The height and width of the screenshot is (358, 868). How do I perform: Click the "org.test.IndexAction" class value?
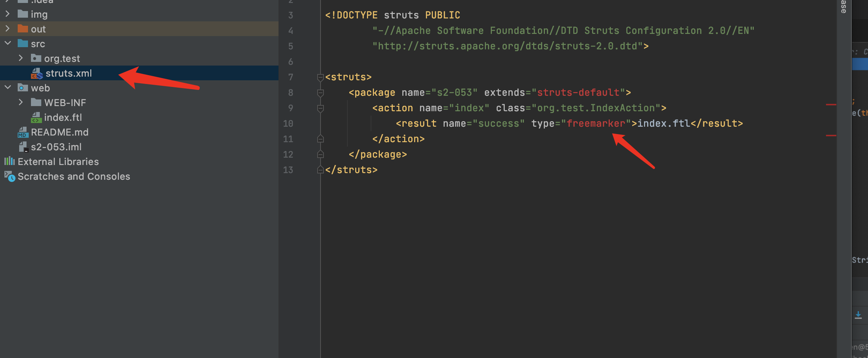(x=596, y=108)
